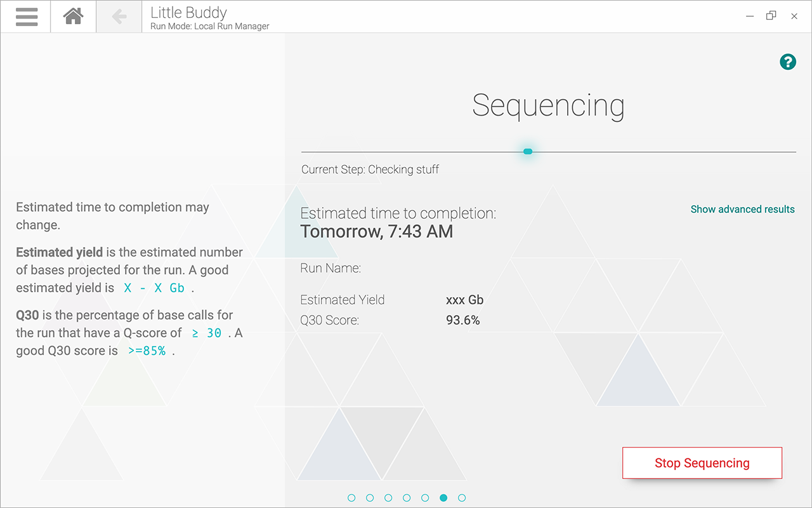Open the hamburger menu

pyautogui.click(x=26, y=17)
